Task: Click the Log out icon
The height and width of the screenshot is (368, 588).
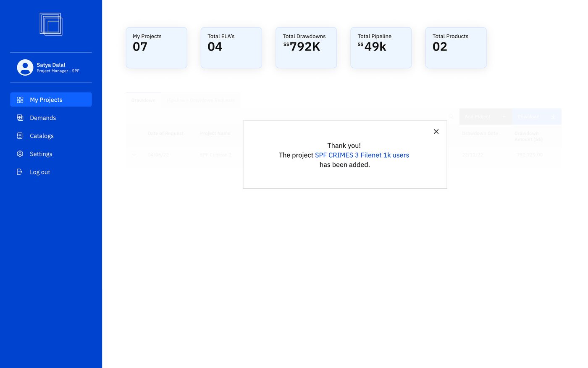Action: 20,172
